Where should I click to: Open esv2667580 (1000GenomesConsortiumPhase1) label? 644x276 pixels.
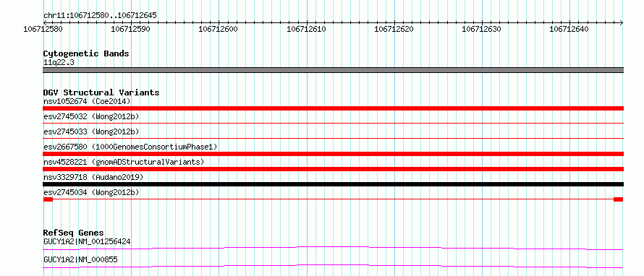pos(130,147)
